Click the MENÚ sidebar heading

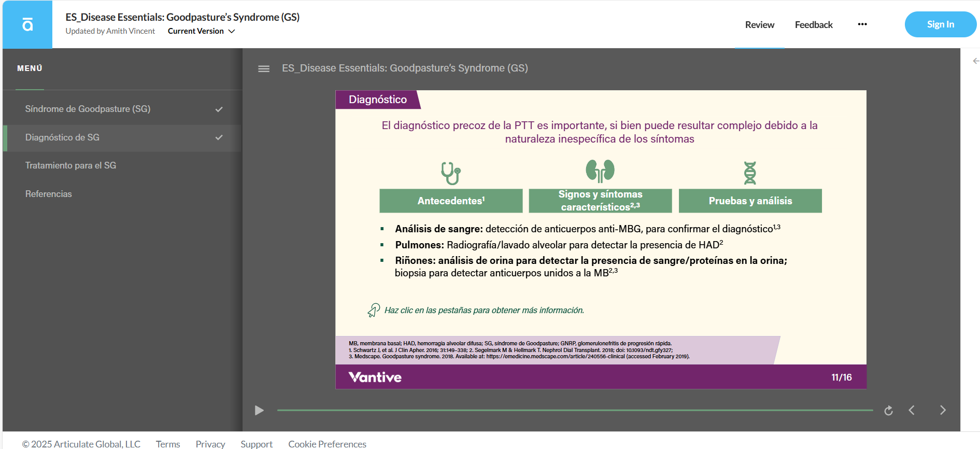click(30, 68)
